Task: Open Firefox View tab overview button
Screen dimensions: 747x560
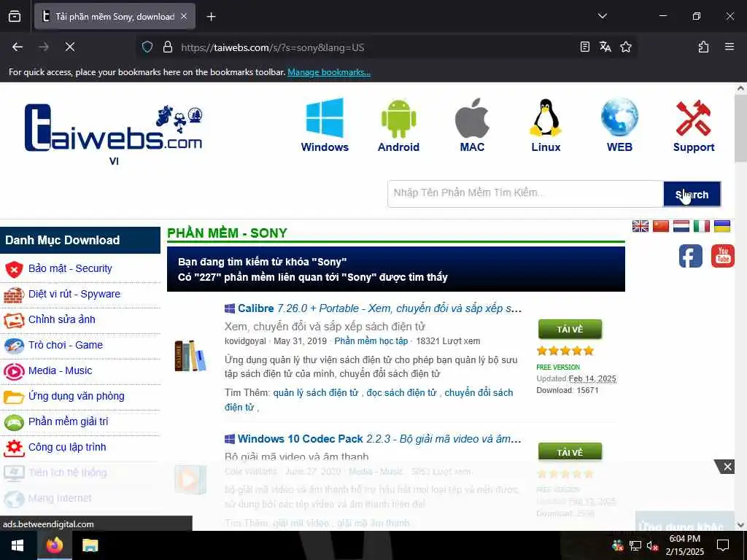Action: point(15,16)
